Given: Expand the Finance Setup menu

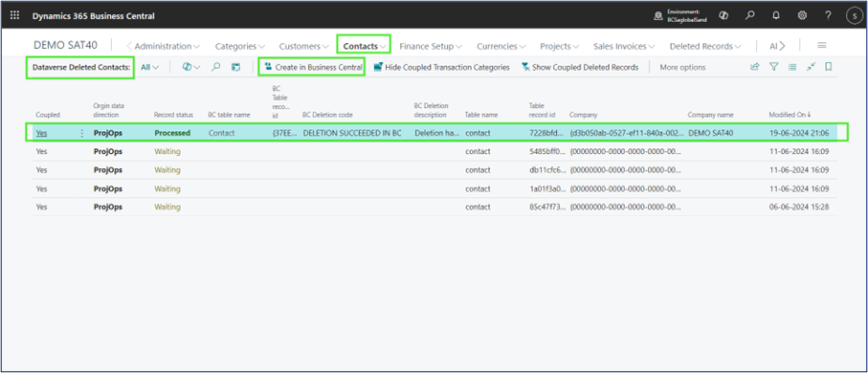Looking at the screenshot, I should pos(431,46).
